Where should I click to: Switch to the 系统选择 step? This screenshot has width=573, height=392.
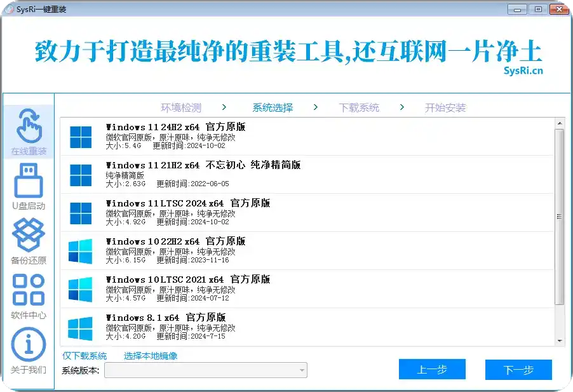click(x=272, y=107)
